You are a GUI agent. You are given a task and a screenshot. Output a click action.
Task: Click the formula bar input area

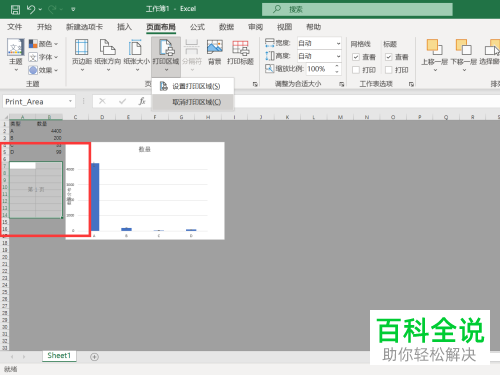(x=367, y=102)
